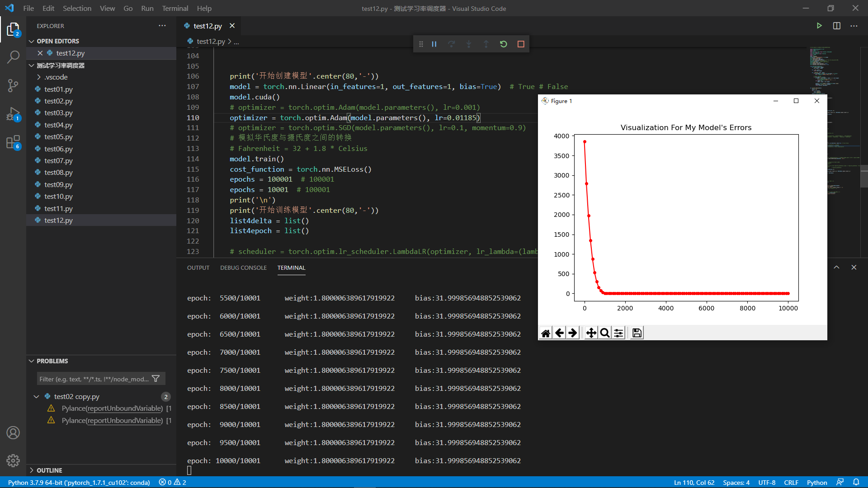Click the Python interpreter selector in status bar
The width and height of the screenshot is (868, 488).
(79, 482)
